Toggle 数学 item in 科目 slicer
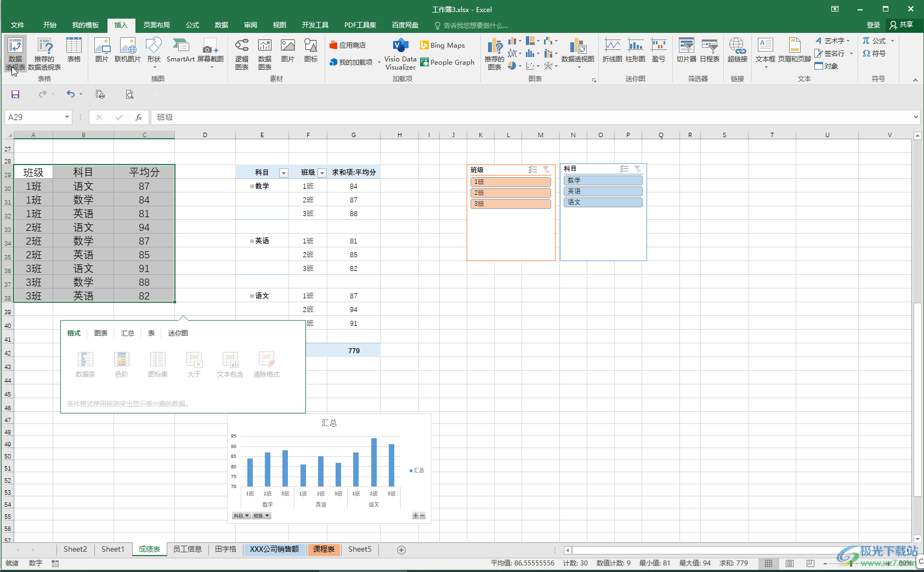924x572 pixels. click(x=603, y=180)
